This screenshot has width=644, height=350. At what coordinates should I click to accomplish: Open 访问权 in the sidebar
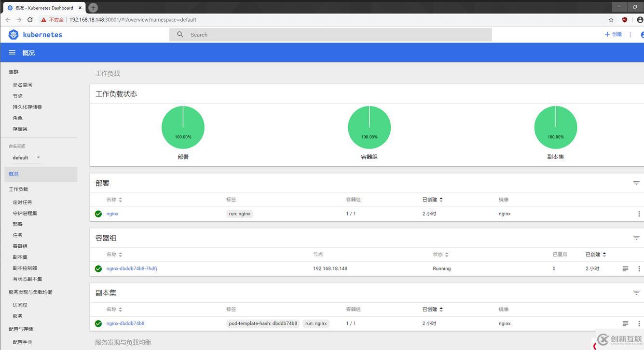coord(20,305)
